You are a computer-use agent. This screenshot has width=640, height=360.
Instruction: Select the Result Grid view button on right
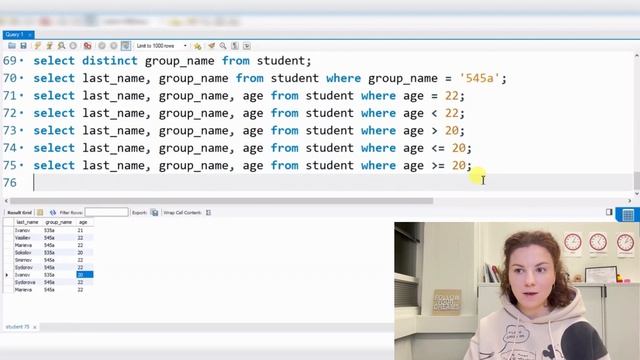pyautogui.click(x=627, y=215)
